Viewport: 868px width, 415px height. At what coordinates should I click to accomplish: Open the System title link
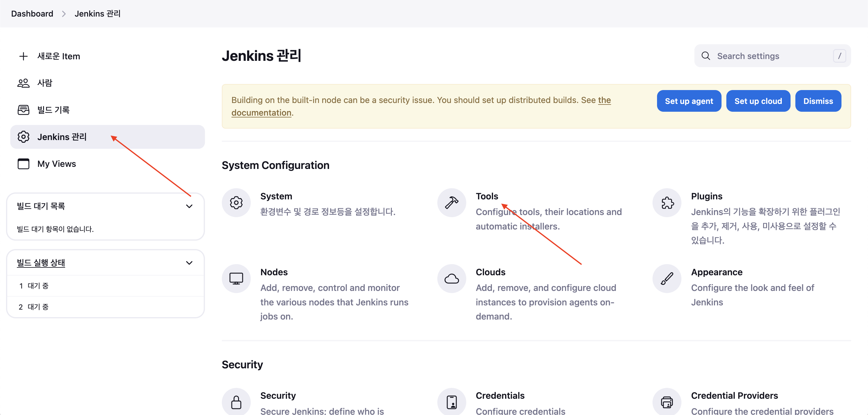[276, 196]
